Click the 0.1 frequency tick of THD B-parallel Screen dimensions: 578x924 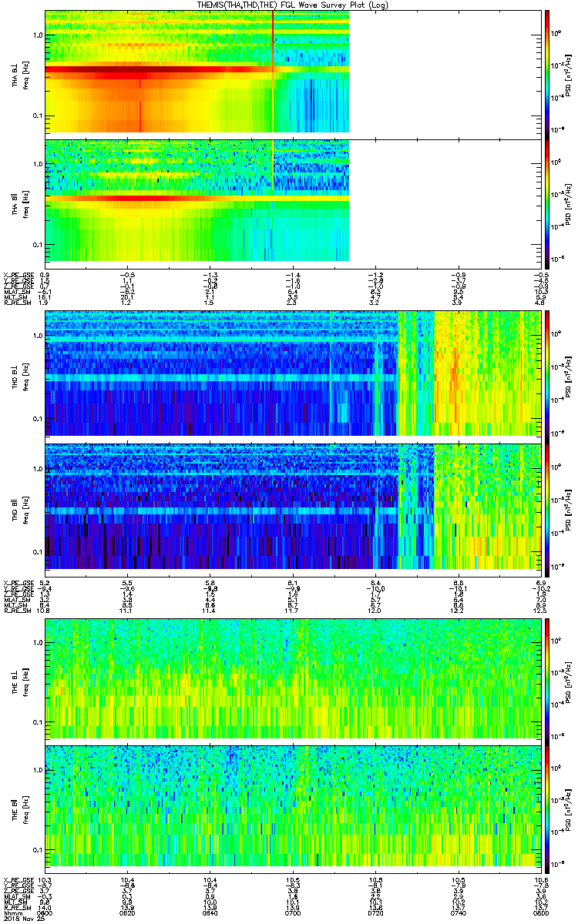pos(36,551)
